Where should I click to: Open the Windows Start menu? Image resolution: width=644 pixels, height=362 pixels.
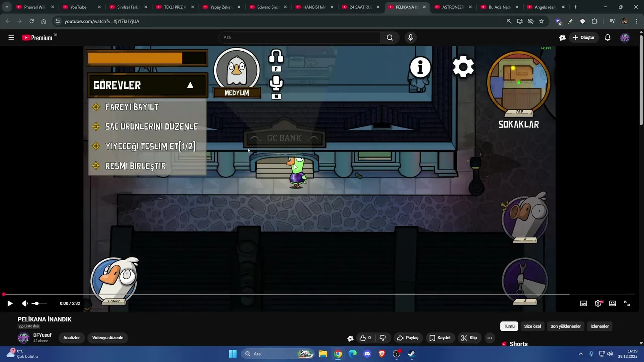pos(233,354)
